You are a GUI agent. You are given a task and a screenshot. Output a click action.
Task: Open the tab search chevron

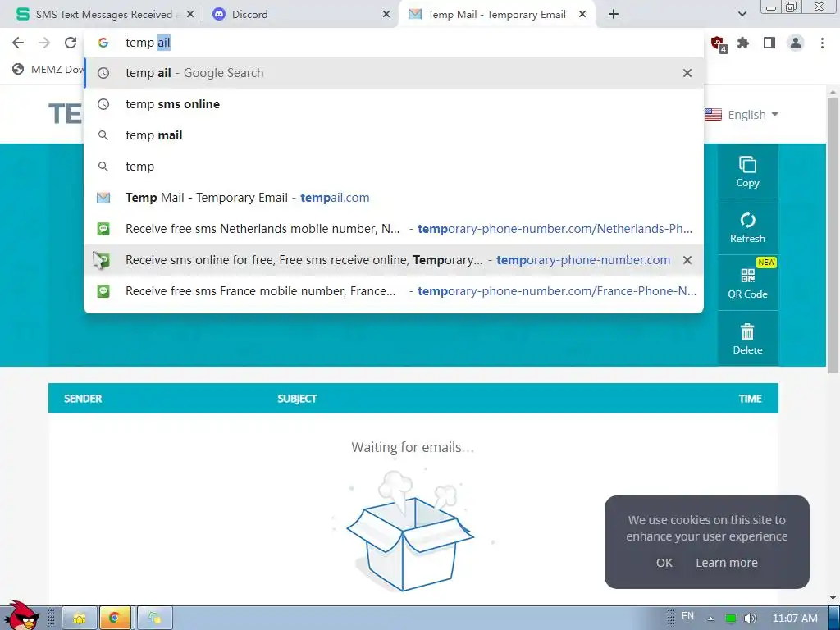742,15
